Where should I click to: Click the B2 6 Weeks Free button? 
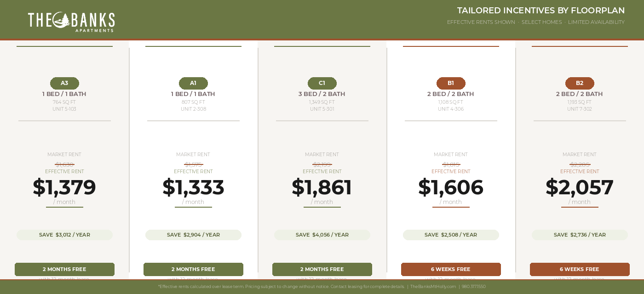pyautogui.click(x=580, y=269)
